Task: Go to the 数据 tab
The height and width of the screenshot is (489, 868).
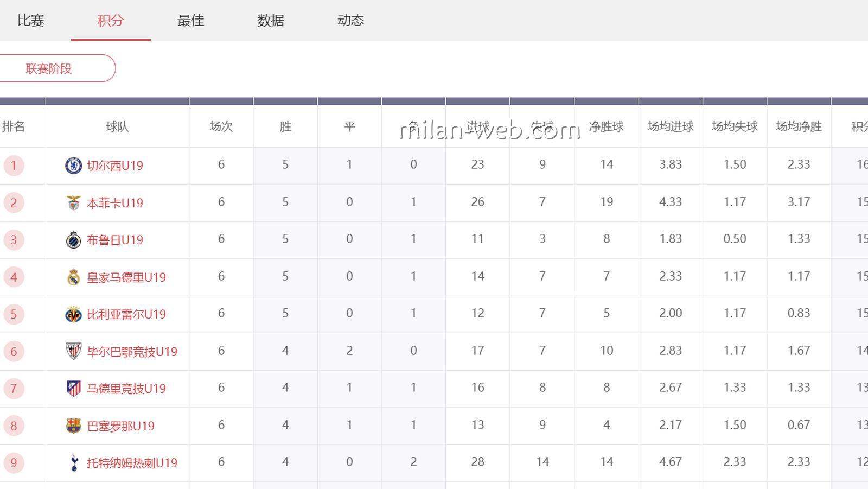Action: coord(270,21)
